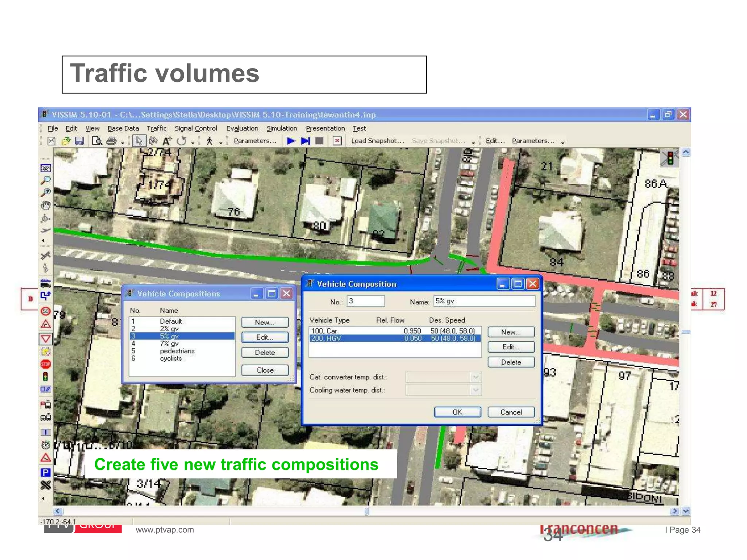Select the Vehicle Inputs tool icon

tap(46, 283)
